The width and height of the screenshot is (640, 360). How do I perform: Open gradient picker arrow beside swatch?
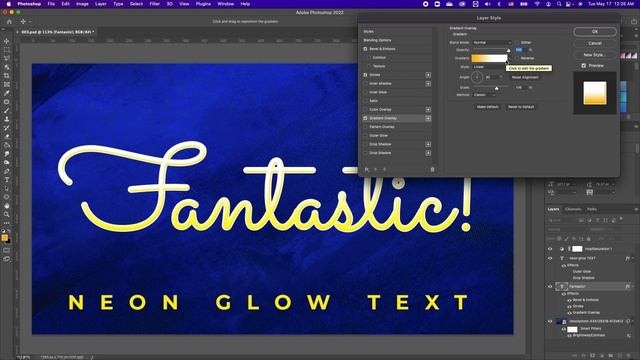[509, 58]
